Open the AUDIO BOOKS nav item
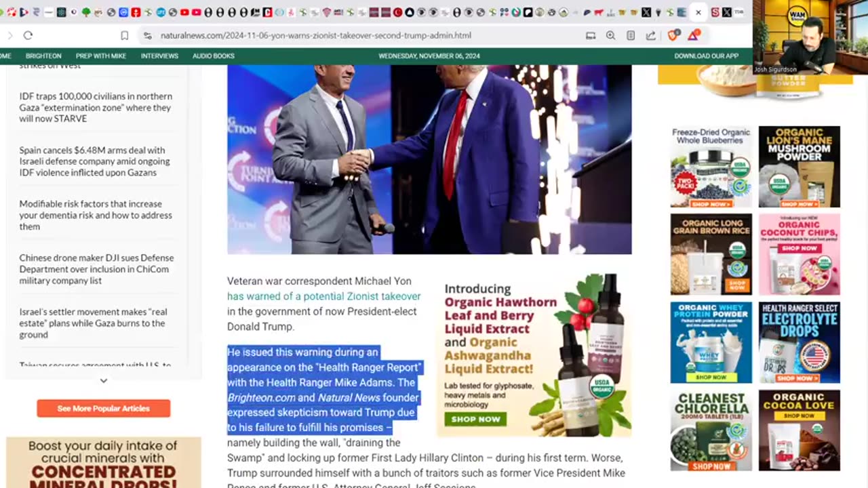The image size is (868, 488). [x=213, y=56]
